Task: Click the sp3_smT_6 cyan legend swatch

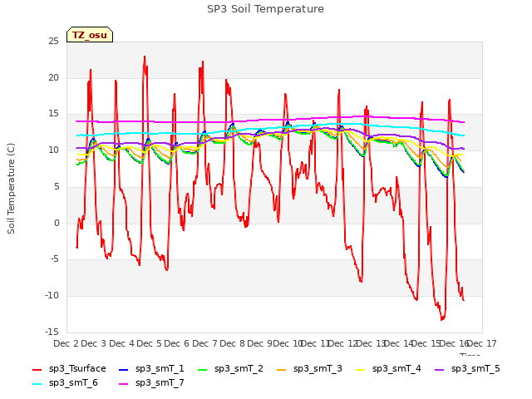Action: 37,384
